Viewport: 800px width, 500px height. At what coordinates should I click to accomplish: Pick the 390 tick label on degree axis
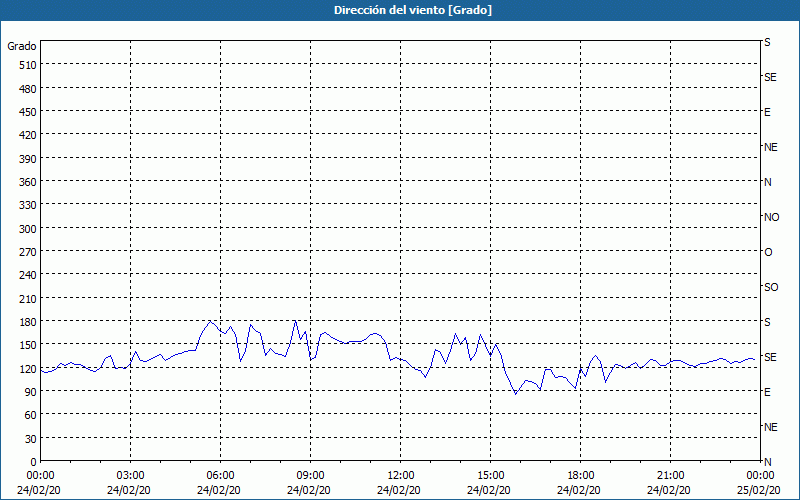[x=28, y=159]
